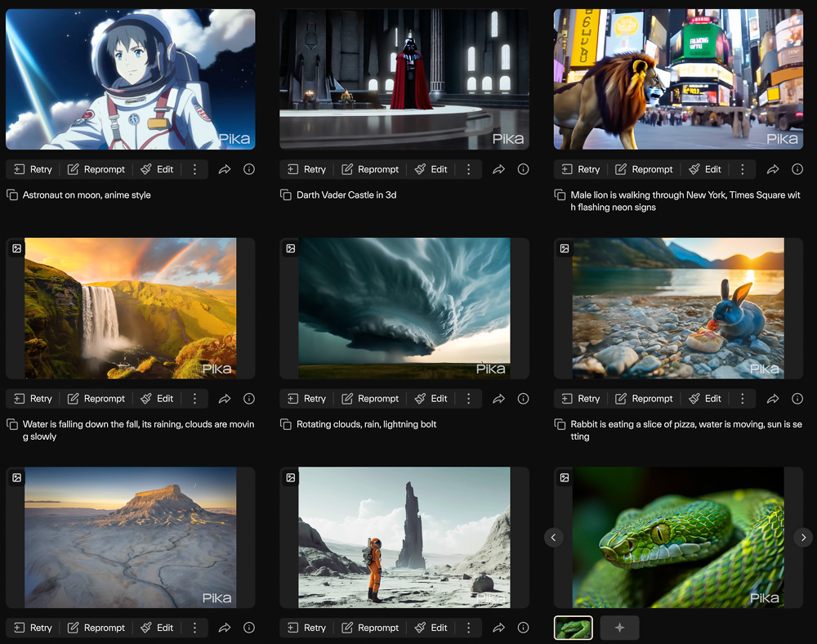Edit the anime astronaut video
Viewport: 817px width, 644px height.
pyautogui.click(x=157, y=169)
